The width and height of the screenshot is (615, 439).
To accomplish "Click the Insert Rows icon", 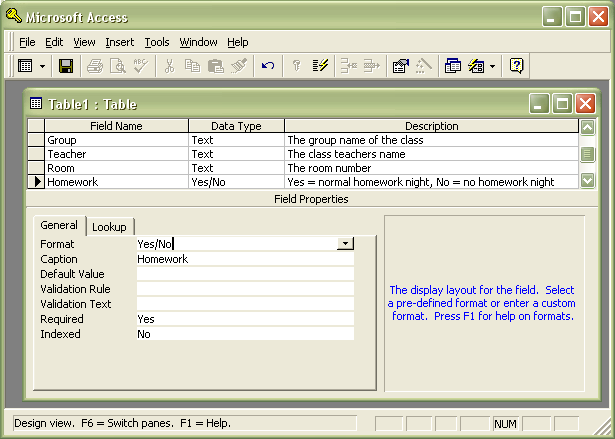I will [x=349, y=66].
